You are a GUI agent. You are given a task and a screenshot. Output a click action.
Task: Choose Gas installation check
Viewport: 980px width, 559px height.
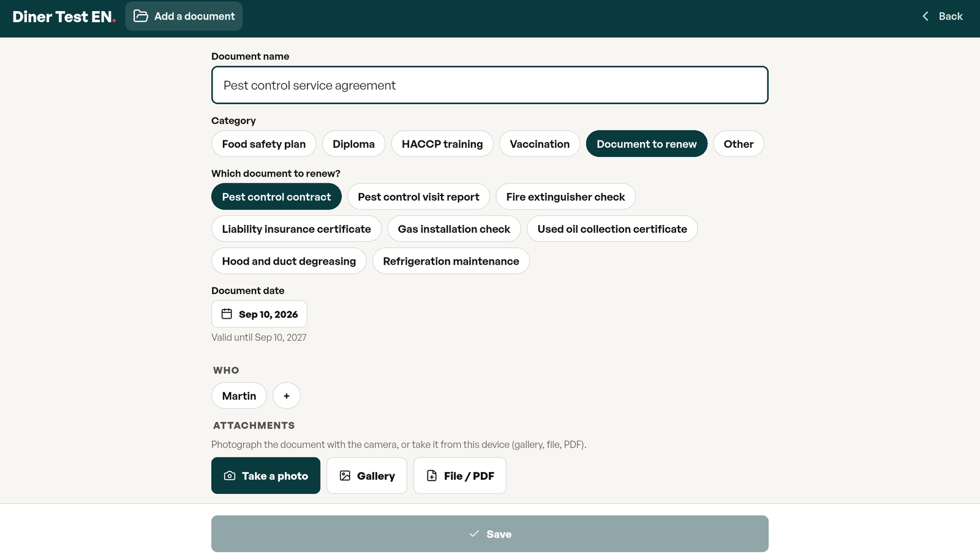[x=454, y=229]
